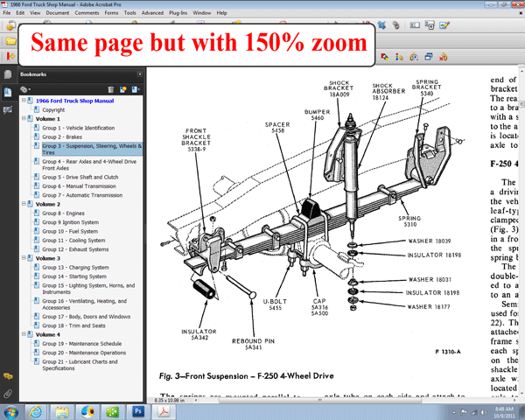Open the Tools menu
525x420 pixels.
129,13
